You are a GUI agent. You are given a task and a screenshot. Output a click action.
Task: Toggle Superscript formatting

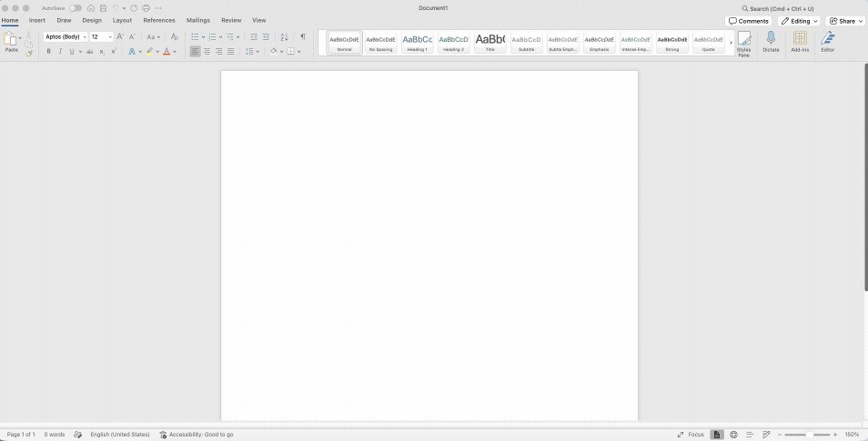[x=114, y=52]
